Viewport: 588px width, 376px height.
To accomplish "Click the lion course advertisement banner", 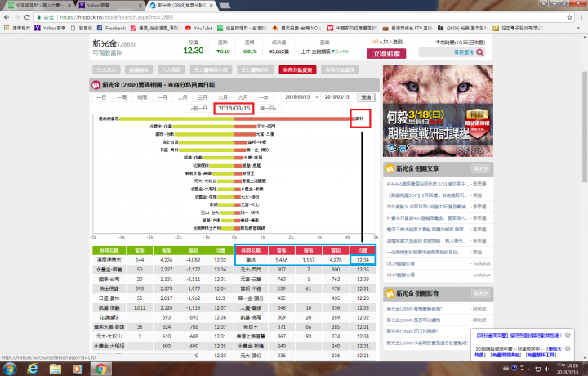I will (438, 110).
